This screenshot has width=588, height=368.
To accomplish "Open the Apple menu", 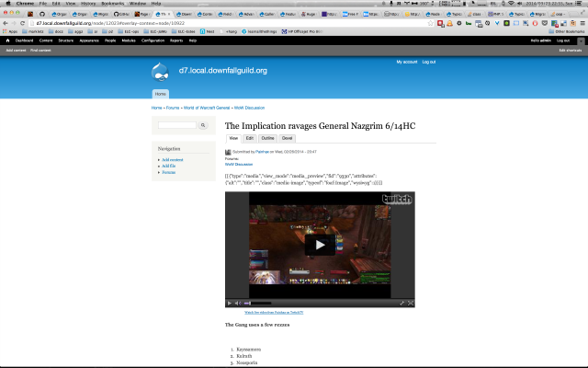I will [x=8, y=4].
